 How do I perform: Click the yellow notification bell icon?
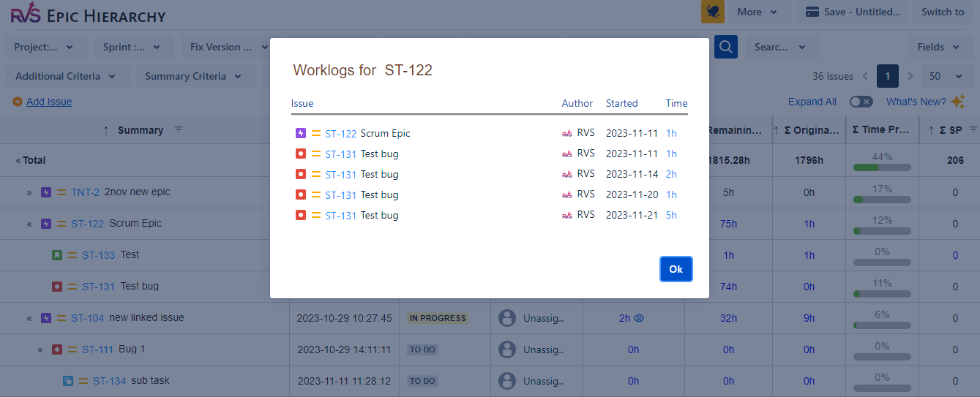(x=712, y=12)
